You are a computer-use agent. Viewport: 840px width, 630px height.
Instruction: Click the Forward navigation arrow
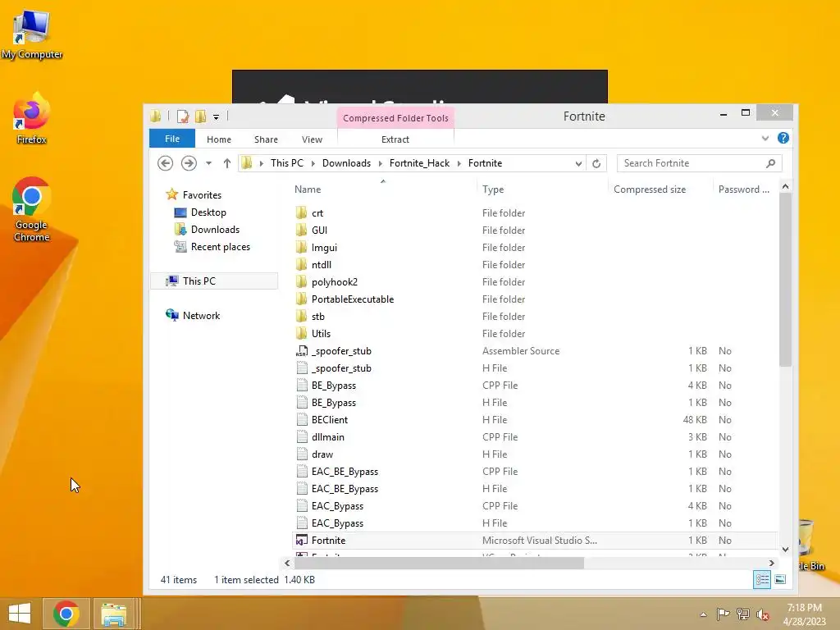(x=189, y=163)
